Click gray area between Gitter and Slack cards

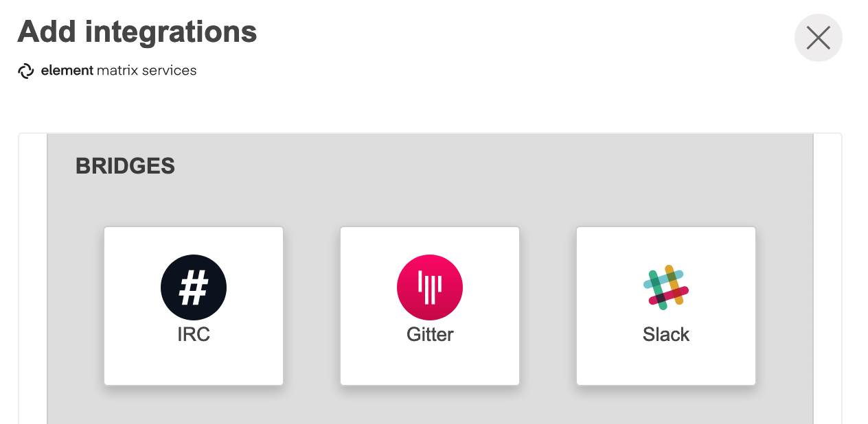tap(548, 306)
